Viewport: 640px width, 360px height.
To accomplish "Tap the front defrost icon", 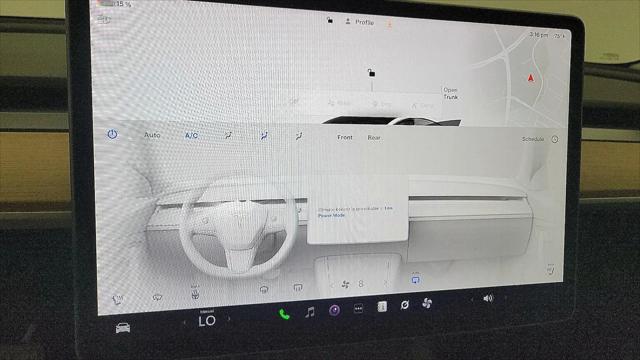I will pos(157,298).
